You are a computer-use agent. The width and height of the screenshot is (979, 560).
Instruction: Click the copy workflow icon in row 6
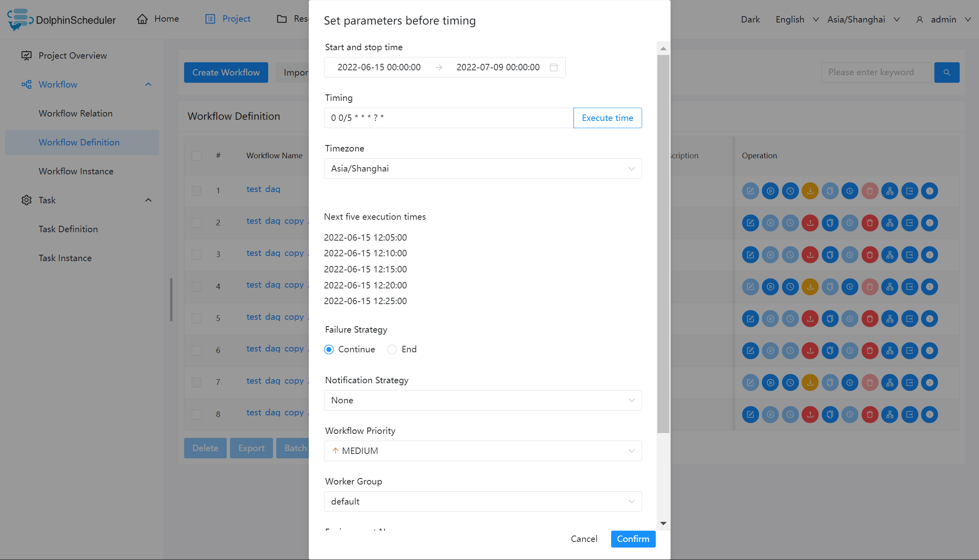point(830,351)
